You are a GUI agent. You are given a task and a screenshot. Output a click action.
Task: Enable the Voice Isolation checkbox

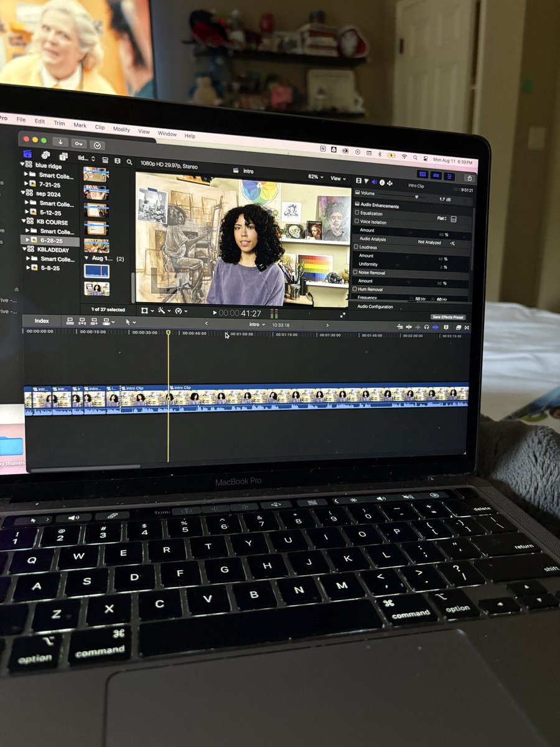click(x=357, y=221)
